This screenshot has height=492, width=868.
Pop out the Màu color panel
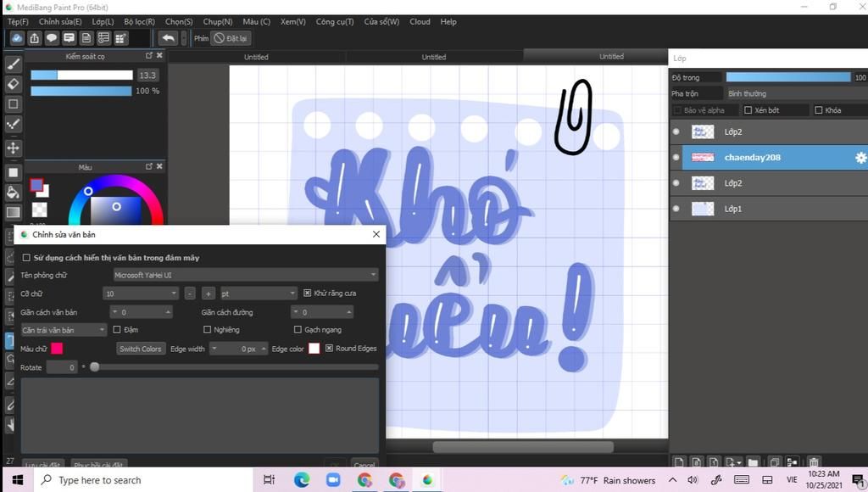click(x=149, y=166)
